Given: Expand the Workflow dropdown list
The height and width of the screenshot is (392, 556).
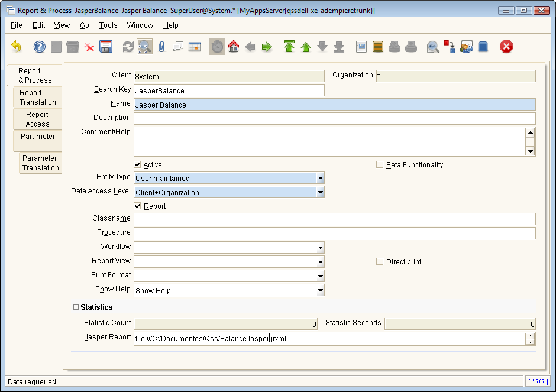Looking at the screenshot, I should [x=320, y=247].
